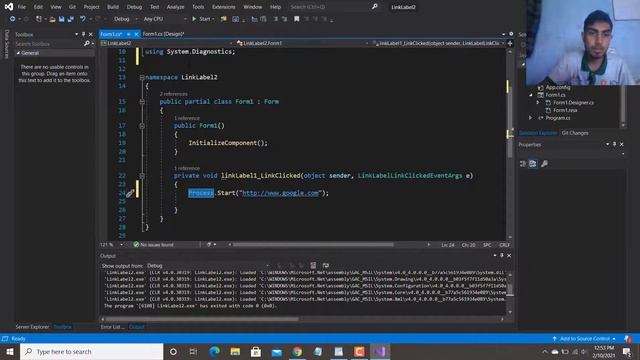Click Add to Source Control in status bar
This screenshot has height=360, width=640.
coord(584,338)
